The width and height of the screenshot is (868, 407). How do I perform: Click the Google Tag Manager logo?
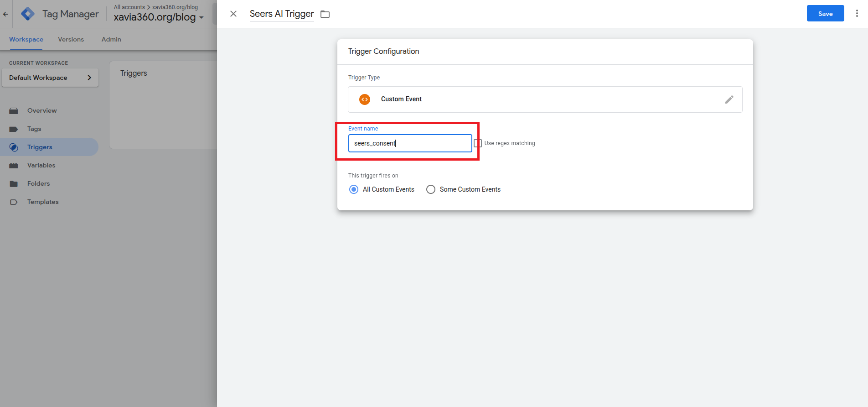click(x=28, y=14)
